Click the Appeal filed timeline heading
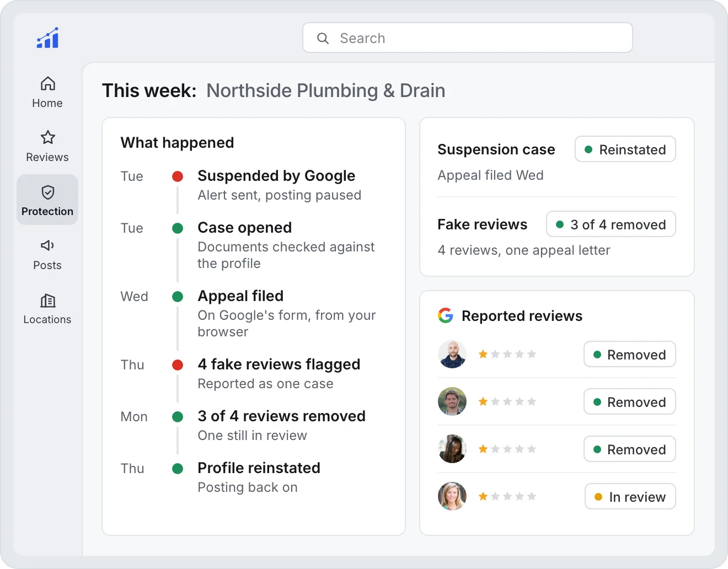This screenshot has height=569, width=728. 240,296
